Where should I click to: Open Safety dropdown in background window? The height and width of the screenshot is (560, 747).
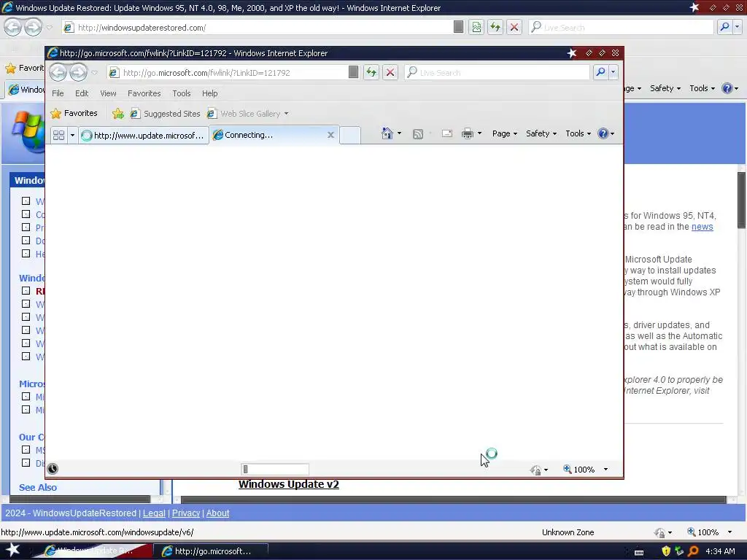point(665,88)
